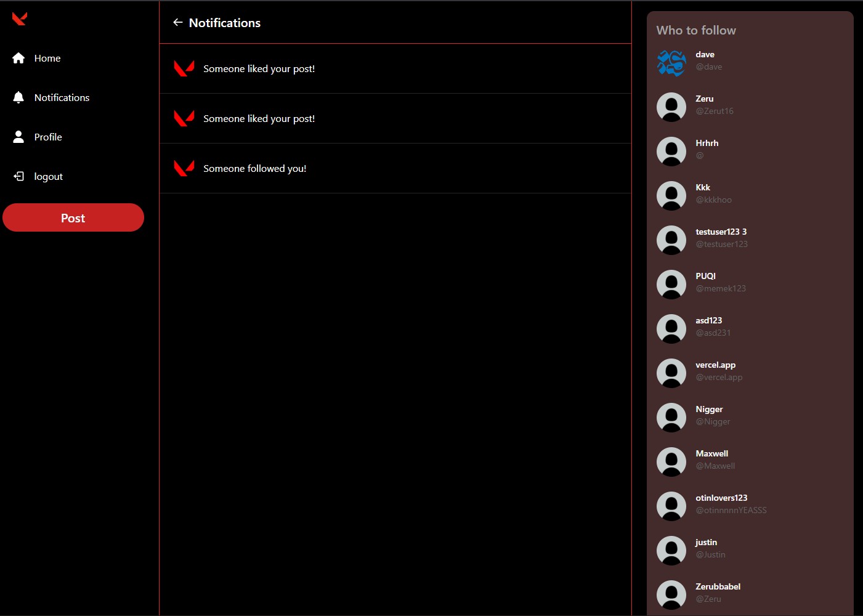Select the Notifications sidebar label
863x616 pixels.
pyautogui.click(x=62, y=97)
